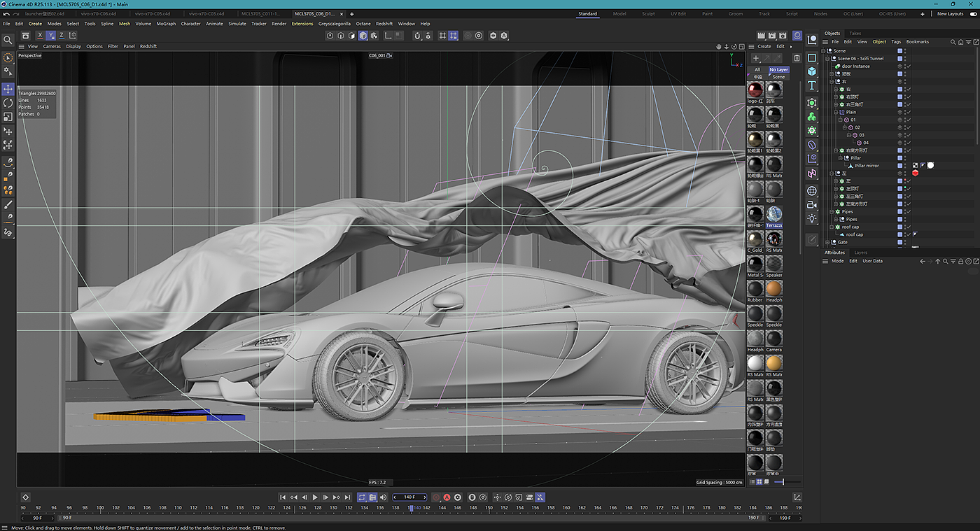Collapse the Scene 06 - Scifi Tunnel node
The image size is (980, 531).
(828, 58)
